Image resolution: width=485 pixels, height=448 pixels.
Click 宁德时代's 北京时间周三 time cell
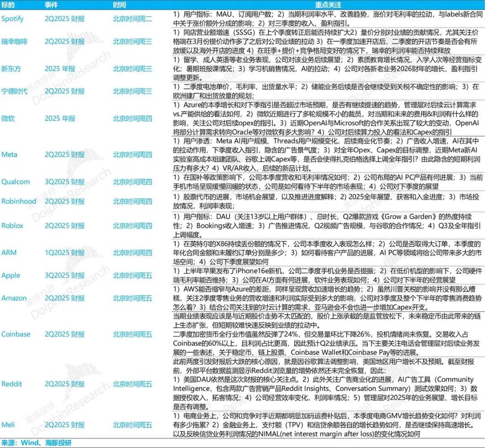[x=132, y=91]
